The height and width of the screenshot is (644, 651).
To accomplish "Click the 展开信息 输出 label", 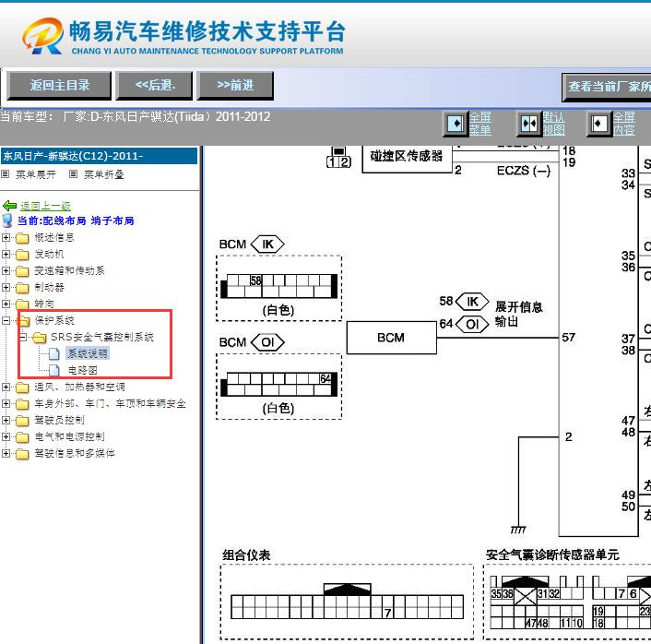I will coord(518,314).
